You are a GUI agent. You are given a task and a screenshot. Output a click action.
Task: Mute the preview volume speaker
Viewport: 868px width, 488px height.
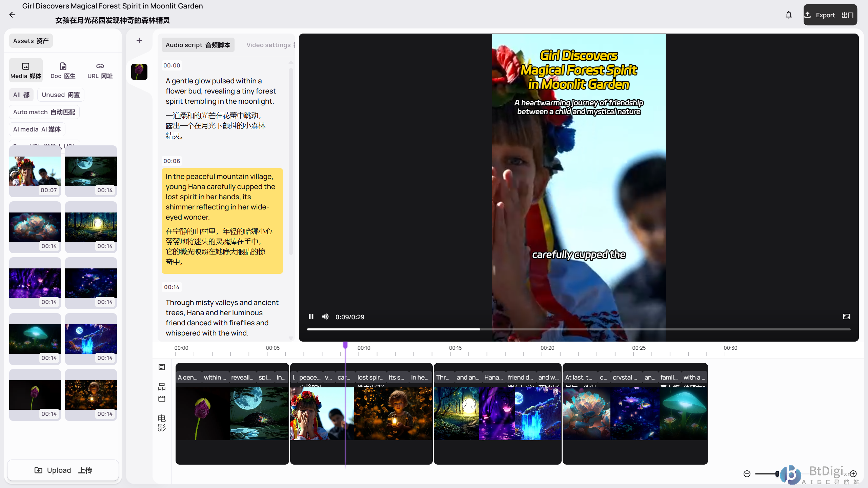pos(325,317)
